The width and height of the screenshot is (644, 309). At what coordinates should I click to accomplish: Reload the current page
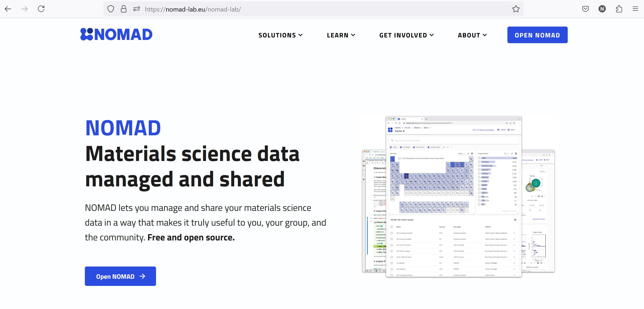click(x=41, y=9)
